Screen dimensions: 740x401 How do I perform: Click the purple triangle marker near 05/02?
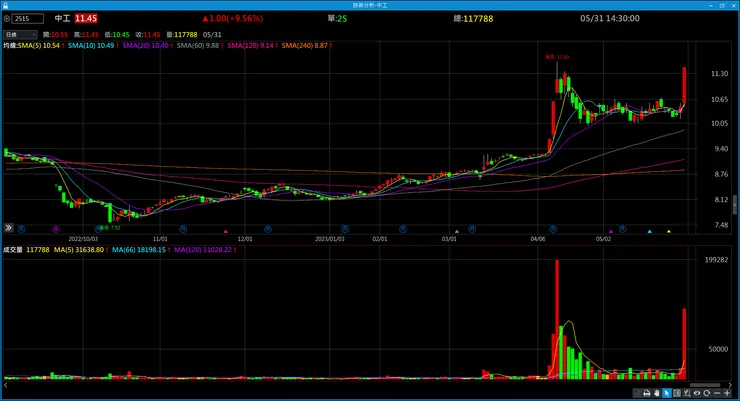[x=611, y=231]
